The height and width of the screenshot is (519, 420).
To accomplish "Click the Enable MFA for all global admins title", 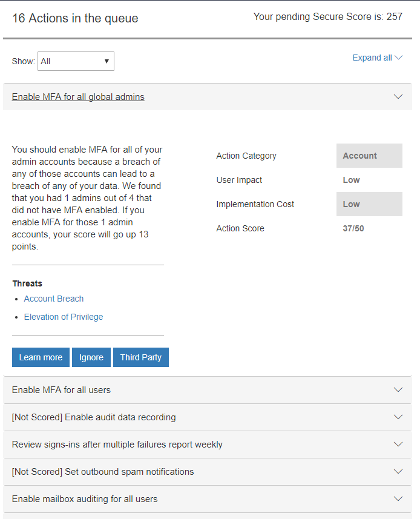I will 78,97.
